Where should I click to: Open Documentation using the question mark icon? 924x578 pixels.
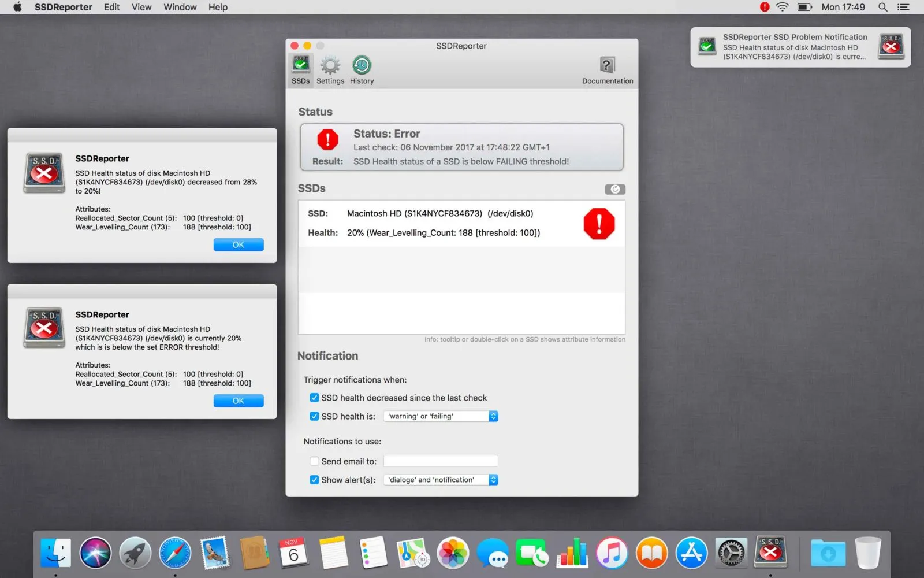coord(607,69)
